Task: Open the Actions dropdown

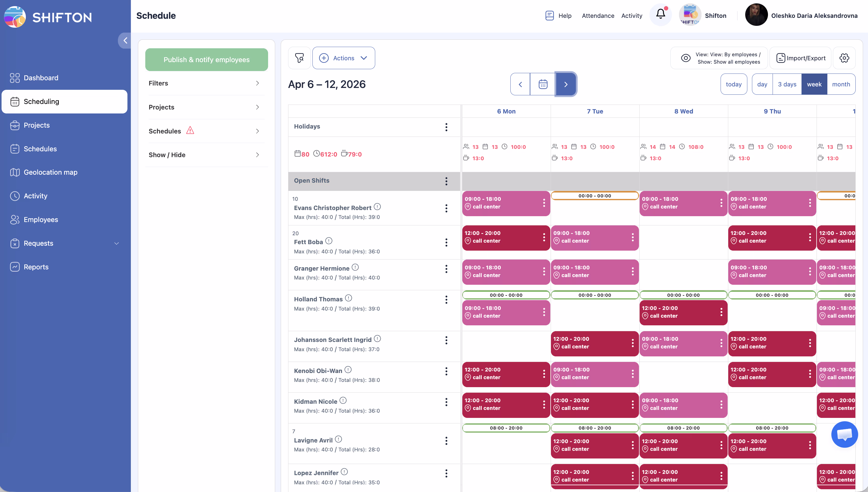Action: pos(344,58)
